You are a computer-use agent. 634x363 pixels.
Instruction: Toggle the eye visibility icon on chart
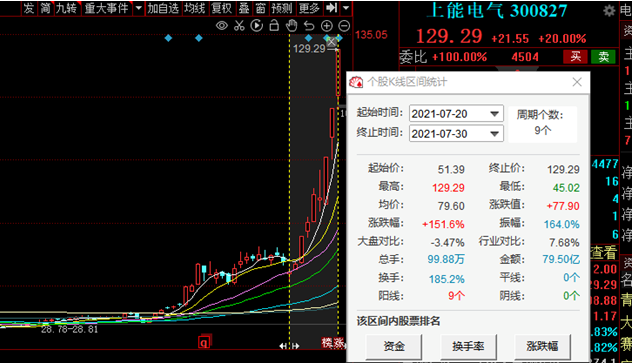(x=222, y=26)
